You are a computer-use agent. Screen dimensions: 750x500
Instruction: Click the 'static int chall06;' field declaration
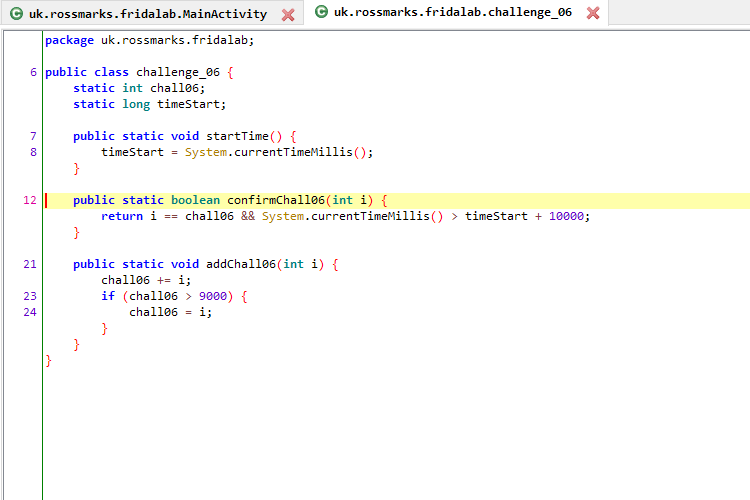pos(139,88)
